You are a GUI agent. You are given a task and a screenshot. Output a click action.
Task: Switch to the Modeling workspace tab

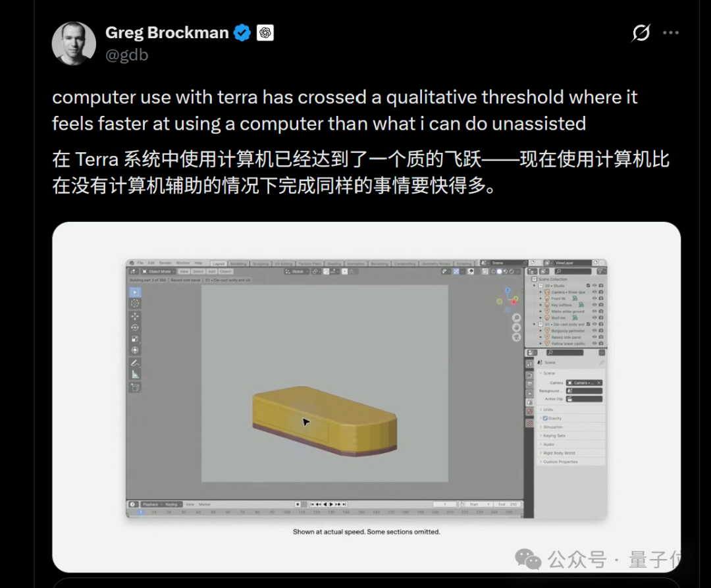tap(238, 264)
